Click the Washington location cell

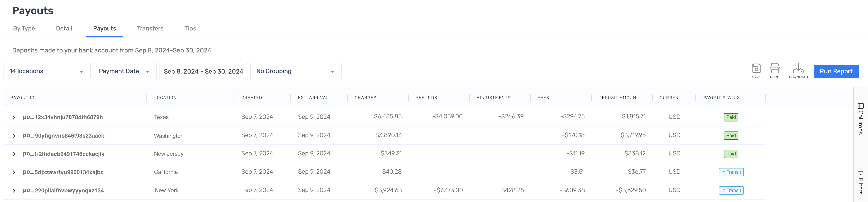coord(168,136)
